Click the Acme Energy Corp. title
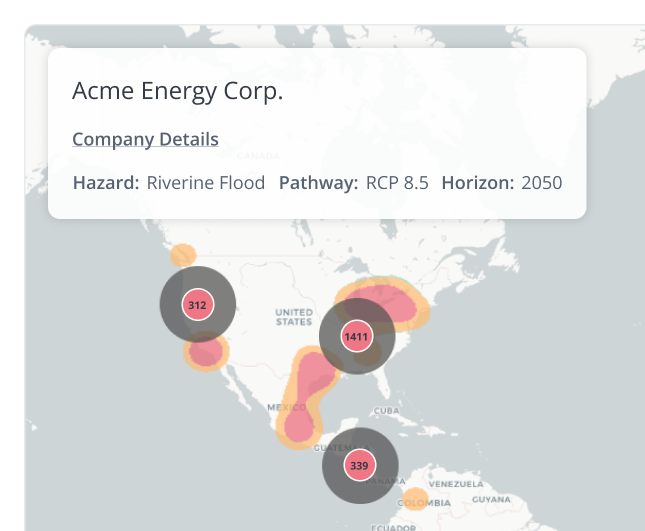The height and width of the screenshot is (531, 645). click(x=178, y=91)
